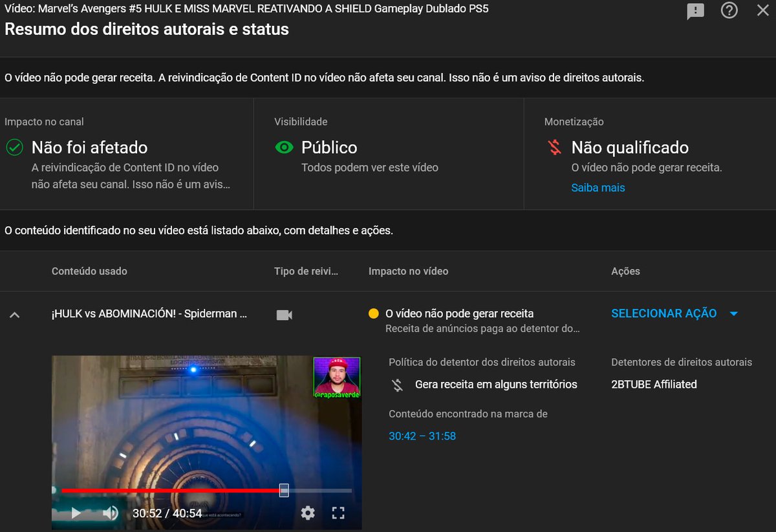Play the video preview
The height and width of the screenshot is (532, 776).
76,513
